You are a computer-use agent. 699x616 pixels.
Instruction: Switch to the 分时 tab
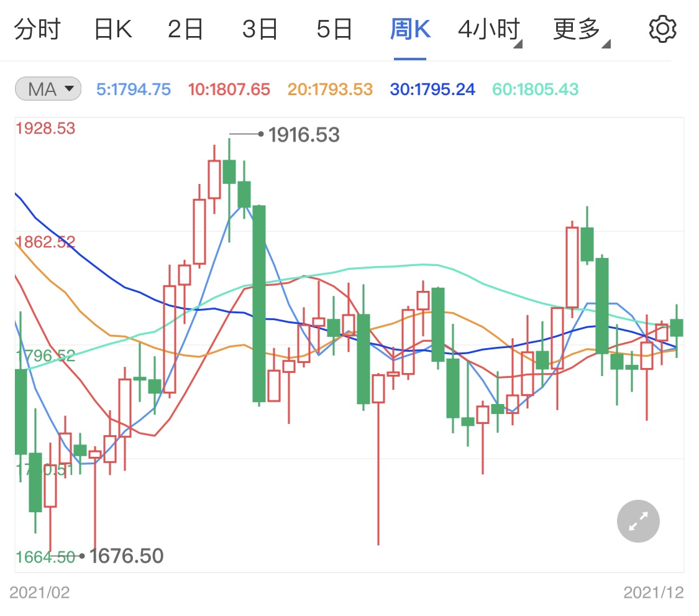click(x=37, y=29)
